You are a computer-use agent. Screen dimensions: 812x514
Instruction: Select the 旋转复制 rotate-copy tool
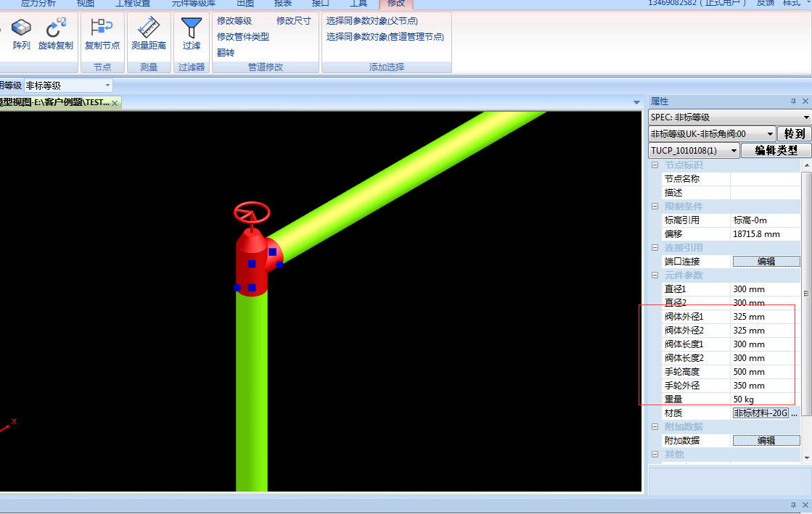(x=55, y=29)
